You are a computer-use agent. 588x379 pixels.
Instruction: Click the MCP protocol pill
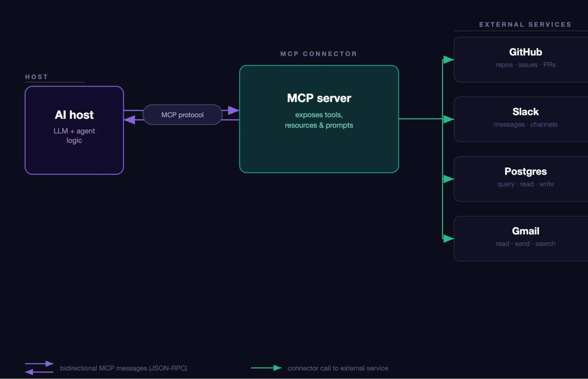coord(182,115)
